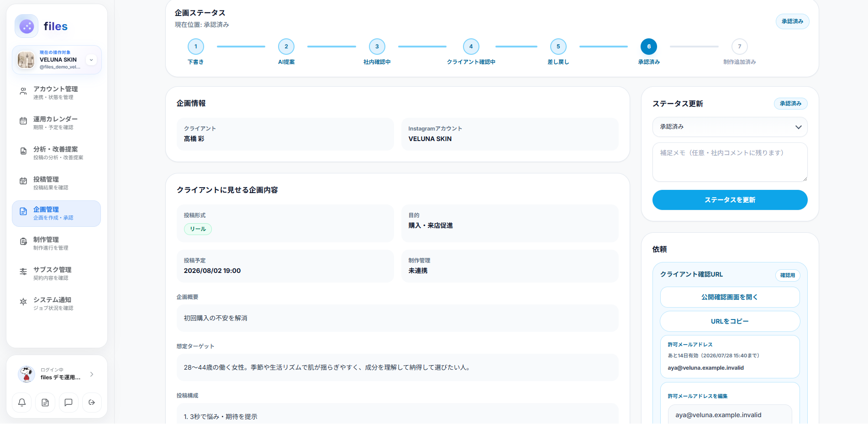Screen dimensions: 868x424
Task: Select the 企画管理 sidebar item
Action: 56,214
